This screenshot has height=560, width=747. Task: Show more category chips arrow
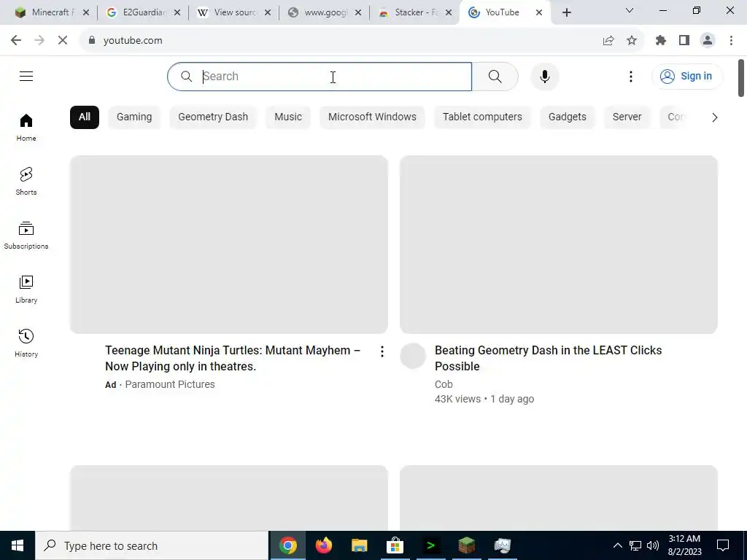tap(715, 117)
